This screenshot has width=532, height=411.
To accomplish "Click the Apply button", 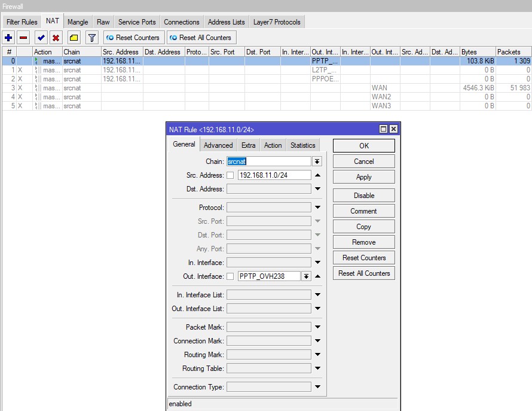I will pos(363,177).
